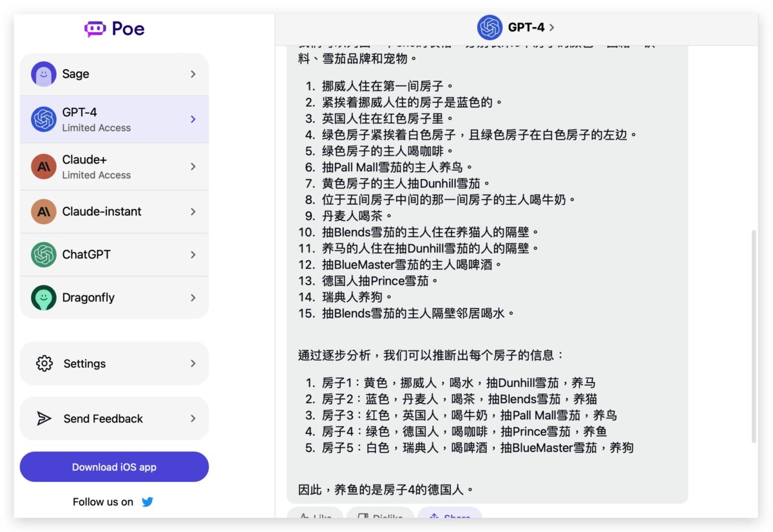Click the Poe wordmark text
773x532 pixels.
coord(128,29)
